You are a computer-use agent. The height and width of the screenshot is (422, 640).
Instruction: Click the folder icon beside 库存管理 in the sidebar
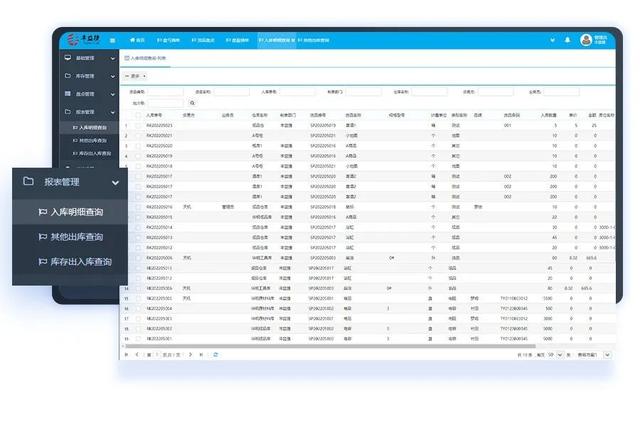pyautogui.click(x=68, y=76)
